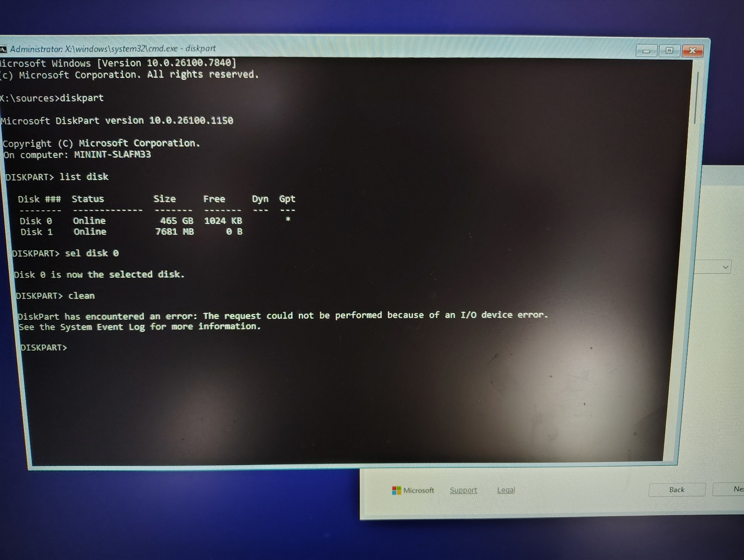Click 'Disk 0 is now the selected disk.'
744x560 pixels.
pyautogui.click(x=99, y=274)
